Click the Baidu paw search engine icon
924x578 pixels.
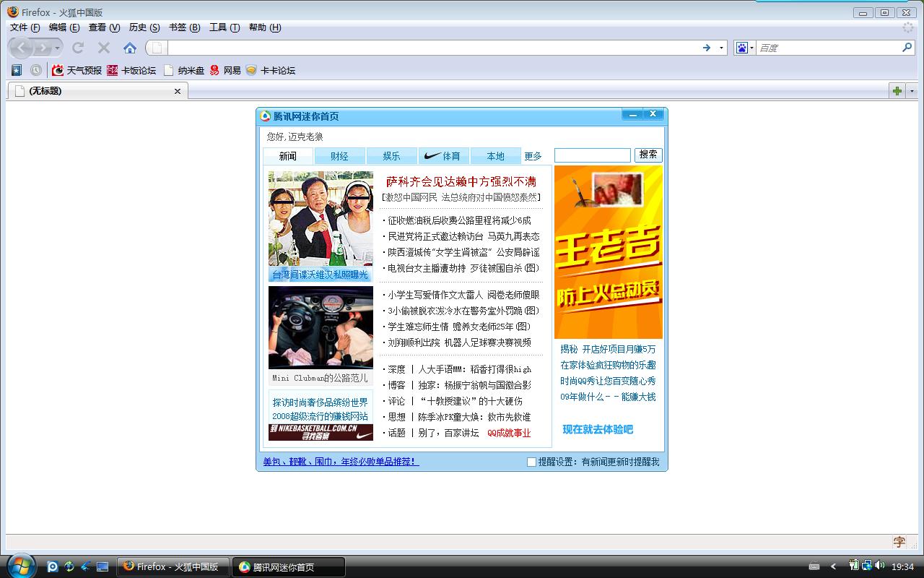[741, 48]
